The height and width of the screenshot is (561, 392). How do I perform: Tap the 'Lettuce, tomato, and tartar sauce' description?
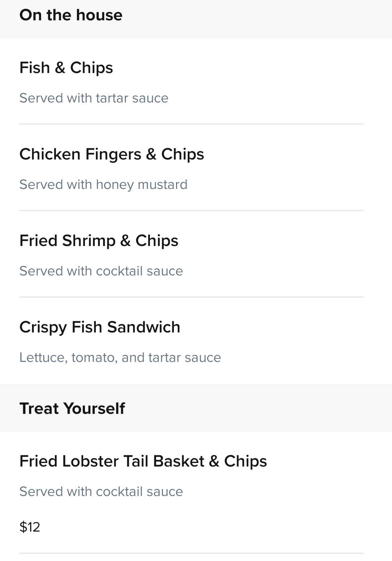coord(120,358)
